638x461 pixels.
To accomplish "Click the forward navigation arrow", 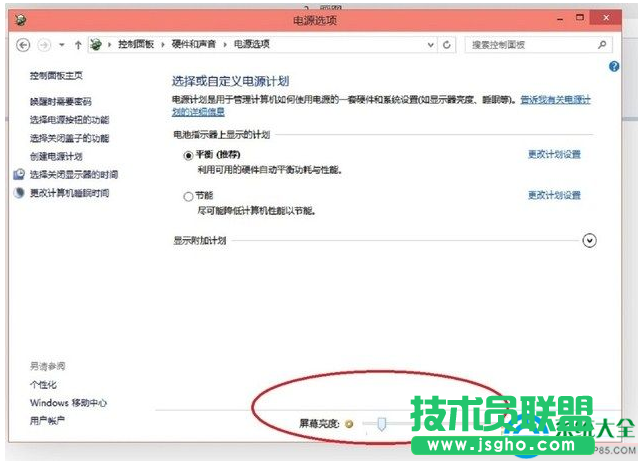I will click(44, 45).
